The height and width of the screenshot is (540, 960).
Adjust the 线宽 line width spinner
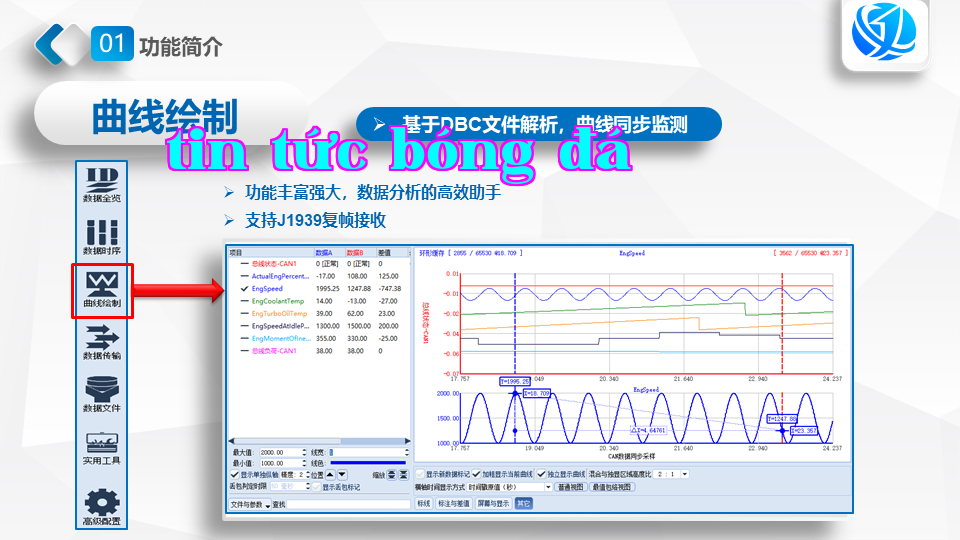click(x=407, y=452)
